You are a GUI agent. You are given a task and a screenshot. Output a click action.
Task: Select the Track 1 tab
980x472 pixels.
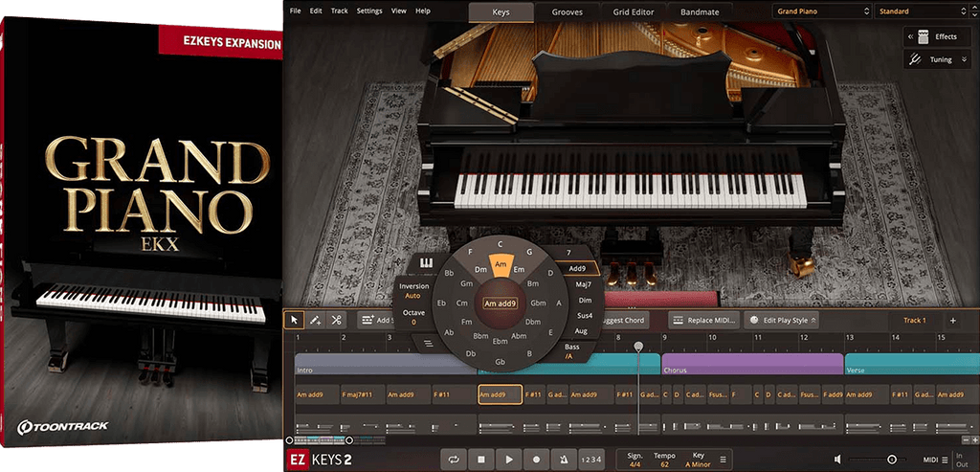click(914, 321)
